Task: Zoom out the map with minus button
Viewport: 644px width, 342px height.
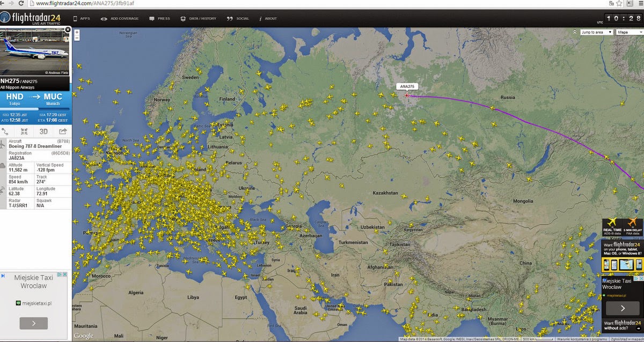Action: 77,39
